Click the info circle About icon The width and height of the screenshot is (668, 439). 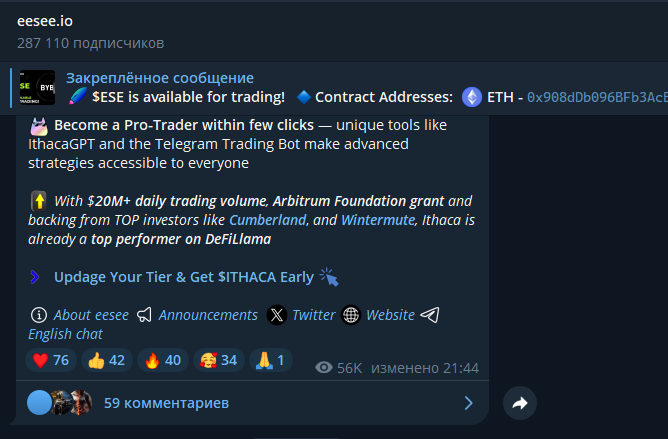click(x=39, y=315)
